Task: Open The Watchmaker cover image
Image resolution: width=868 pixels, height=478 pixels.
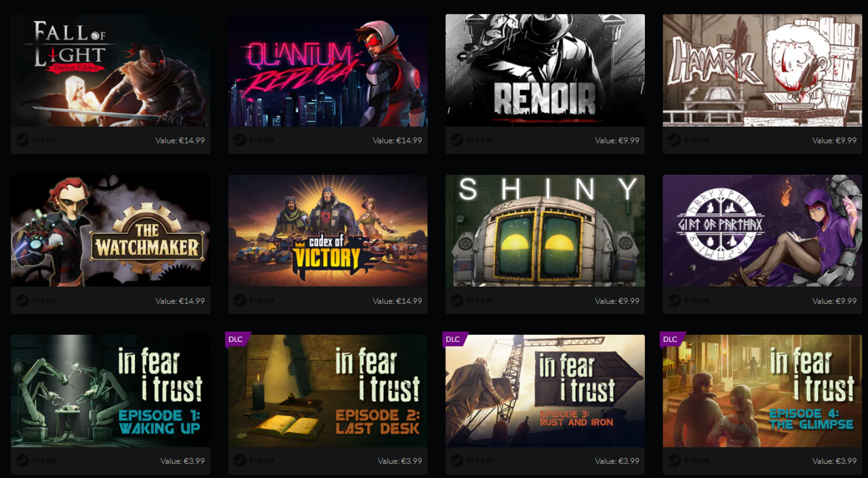Action: pyautogui.click(x=111, y=231)
